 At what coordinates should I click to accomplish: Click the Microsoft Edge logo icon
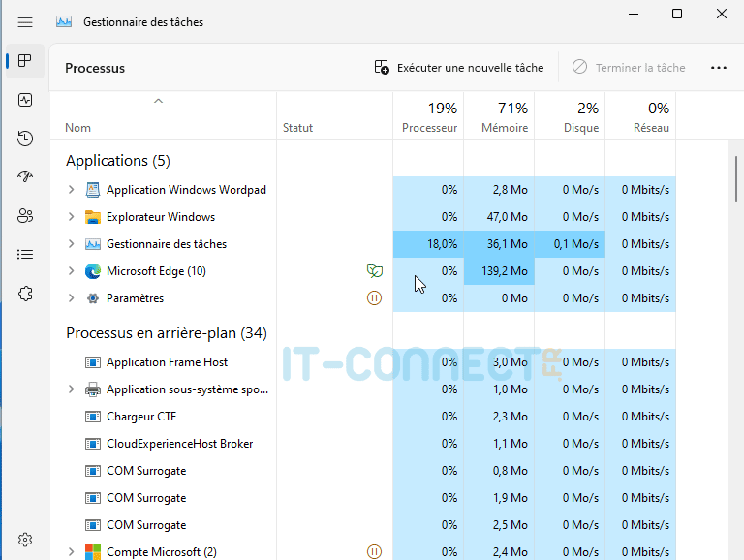point(93,271)
